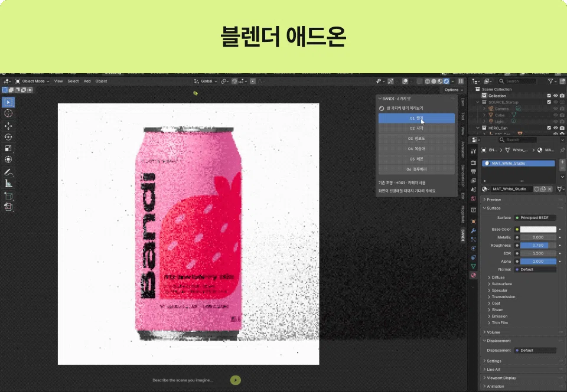Viewport: 567px width, 392px height.
Task: Open the Material properties tab icon
Action: coord(474,275)
